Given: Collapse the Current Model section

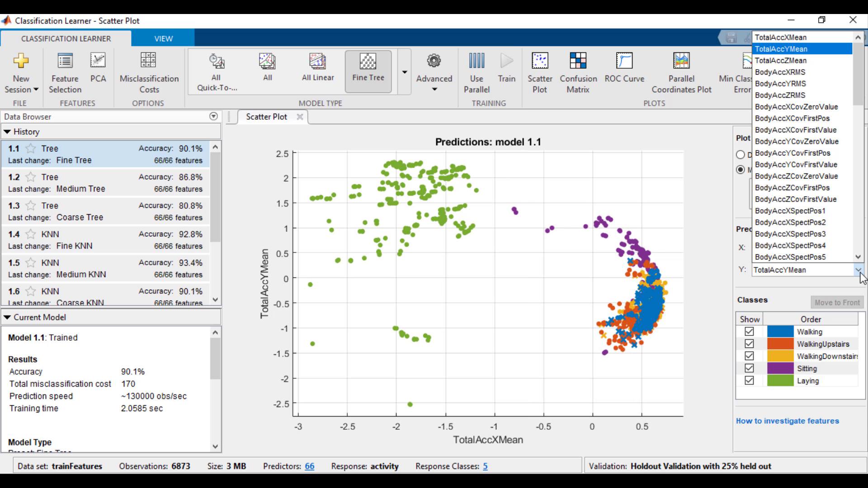Looking at the screenshot, I should [x=7, y=317].
